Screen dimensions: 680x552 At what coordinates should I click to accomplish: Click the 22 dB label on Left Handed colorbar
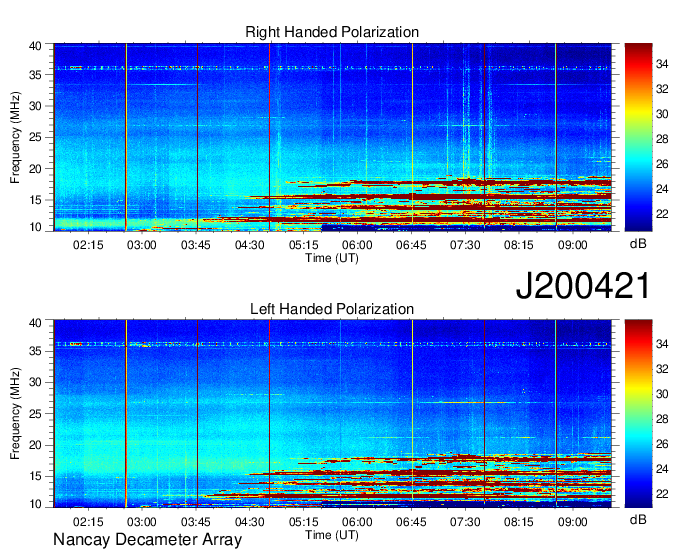(662, 494)
